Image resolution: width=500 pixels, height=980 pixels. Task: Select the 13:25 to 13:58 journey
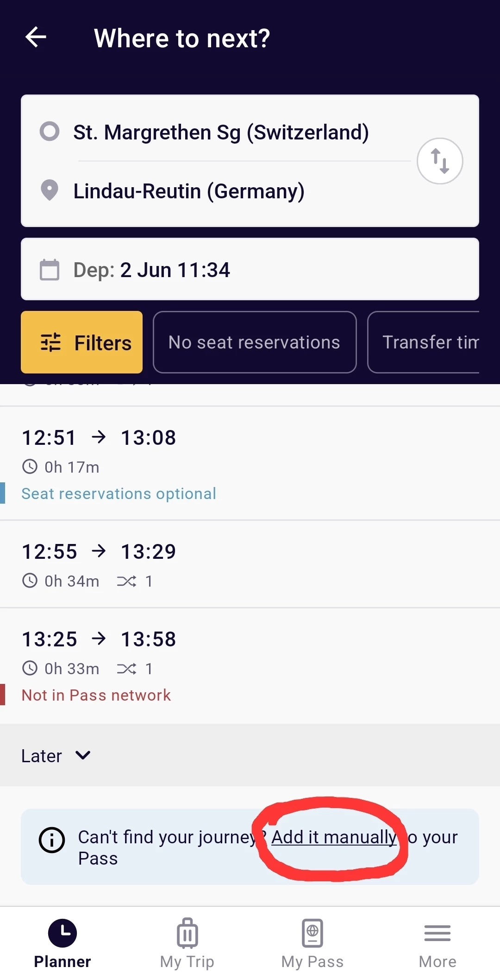pos(250,665)
